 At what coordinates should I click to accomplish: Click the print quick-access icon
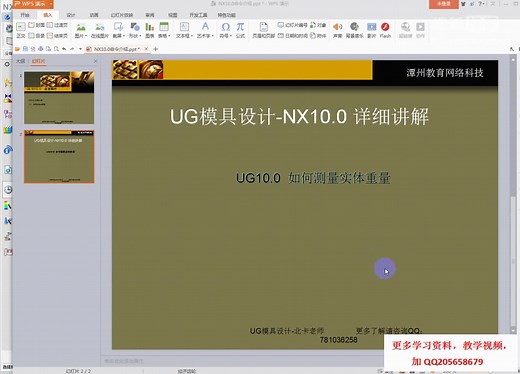point(41,49)
